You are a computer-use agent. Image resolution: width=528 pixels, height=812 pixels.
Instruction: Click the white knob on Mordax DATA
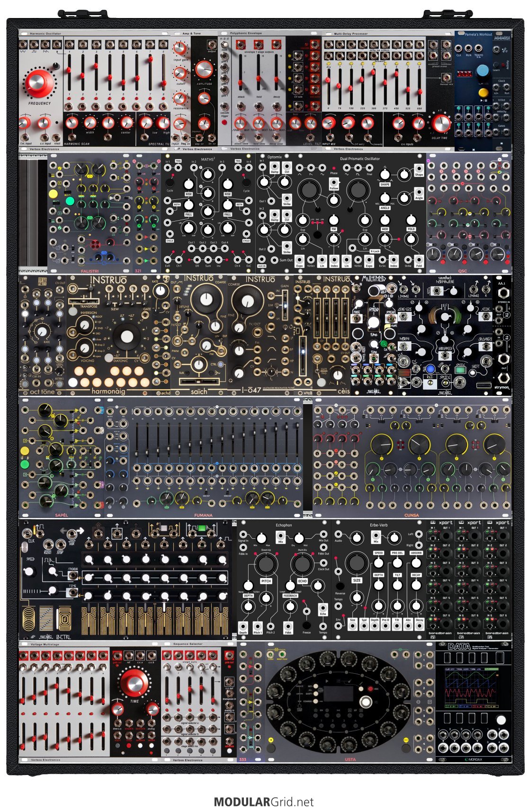[501, 720]
